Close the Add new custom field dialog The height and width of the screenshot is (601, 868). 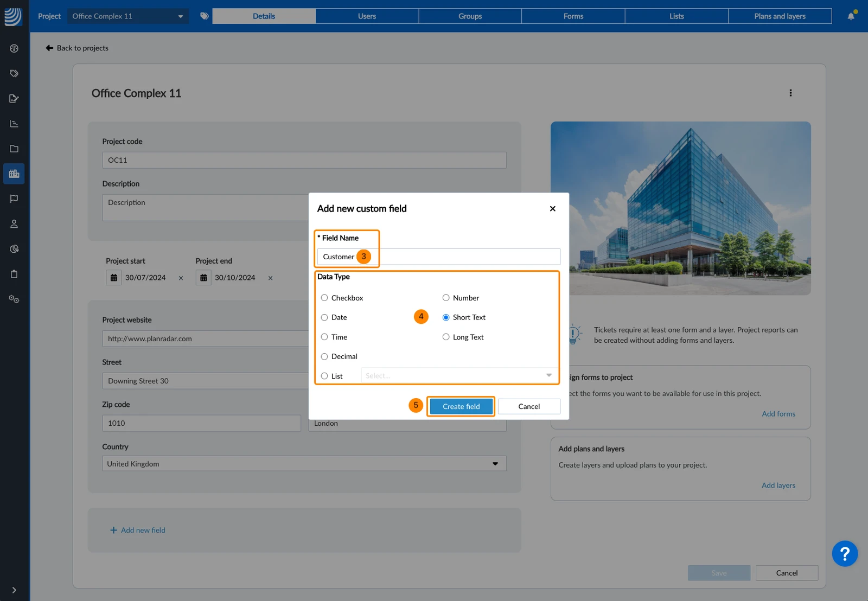pyautogui.click(x=553, y=209)
